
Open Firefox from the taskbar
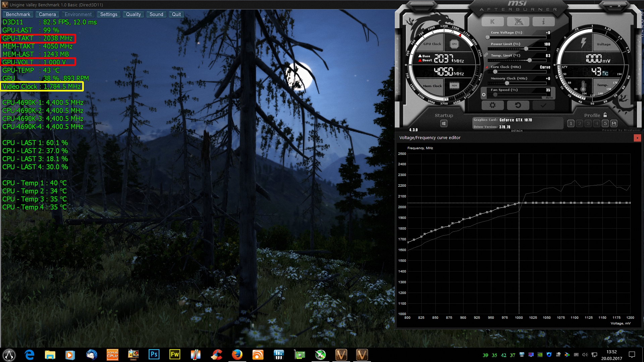[x=237, y=355]
